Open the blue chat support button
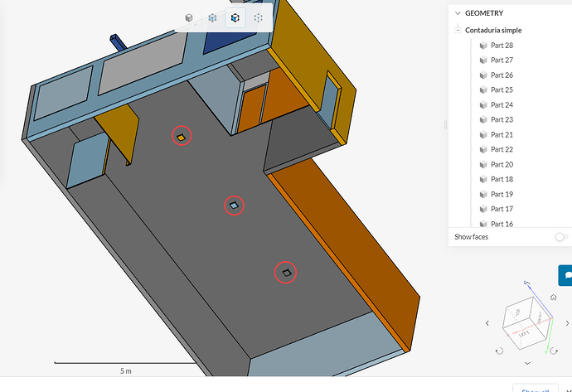Screen dimensions: 572x392 click(x=565, y=275)
